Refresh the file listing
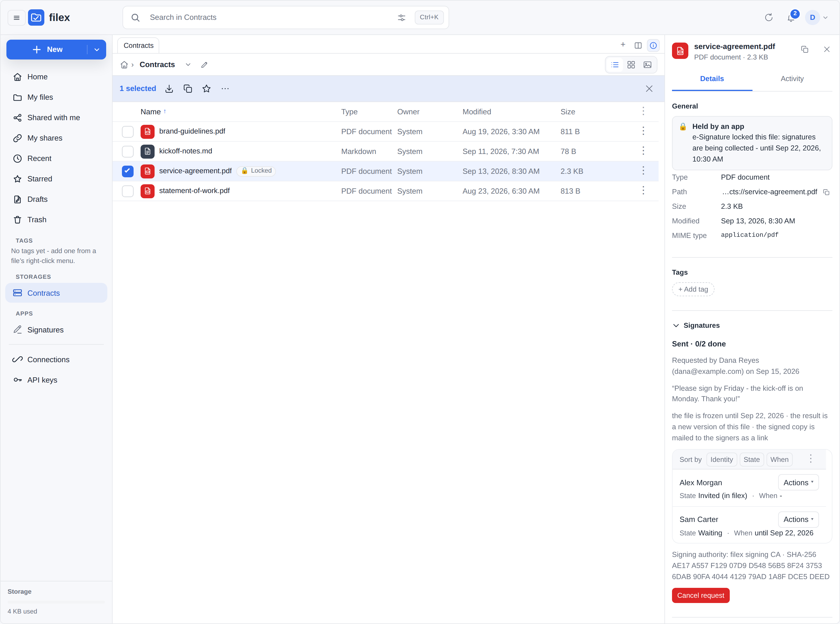The width and height of the screenshot is (840, 624). click(x=769, y=17)
